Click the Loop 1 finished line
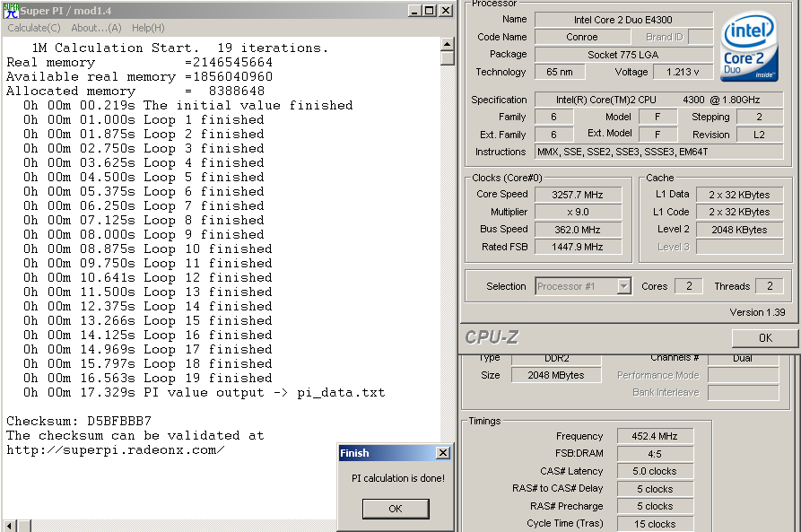Screen dimensions: 801x532 (144, 119)
